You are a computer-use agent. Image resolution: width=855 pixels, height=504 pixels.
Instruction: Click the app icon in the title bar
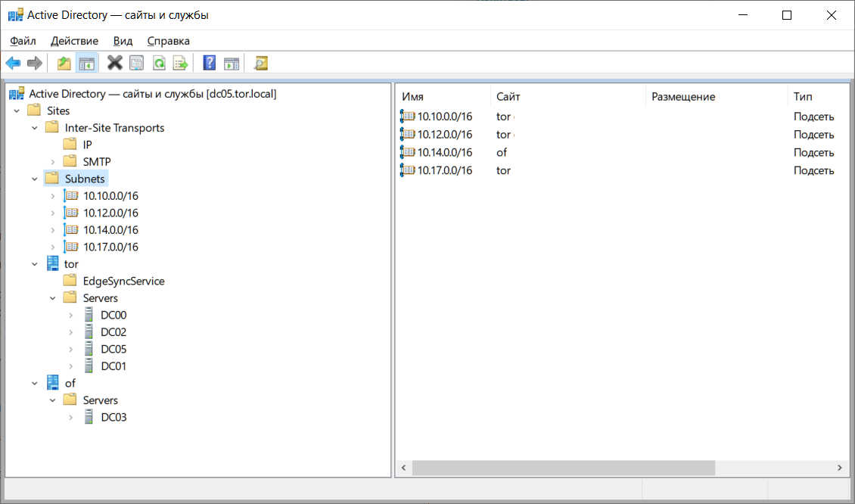[16, 15]
